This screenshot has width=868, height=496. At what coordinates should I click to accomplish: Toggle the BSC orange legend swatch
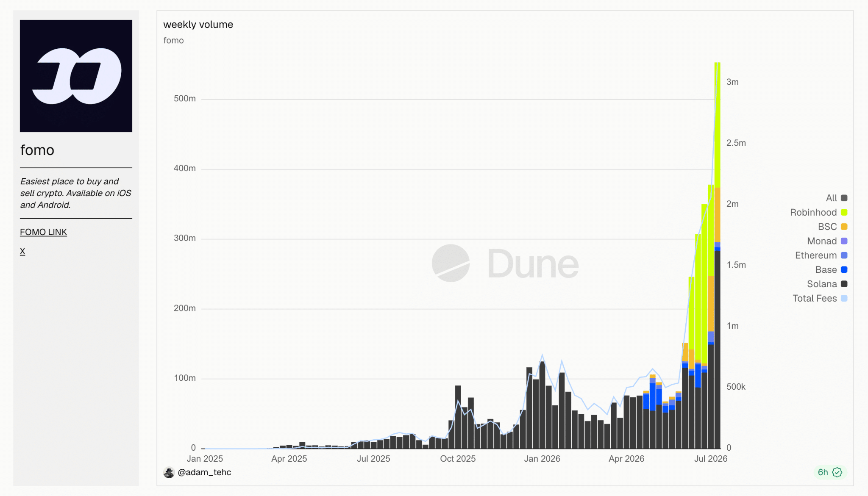[844, 227]
